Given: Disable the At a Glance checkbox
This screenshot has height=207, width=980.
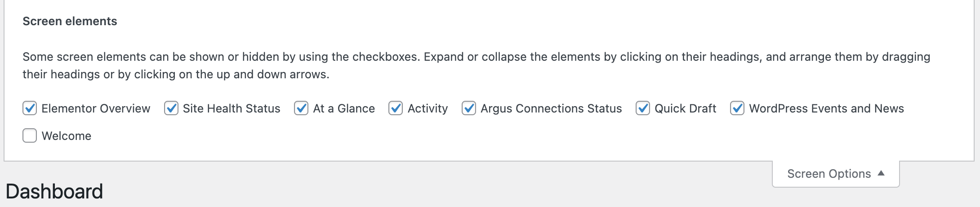Looking at the screenshot, I should click(x=301, y=108).
